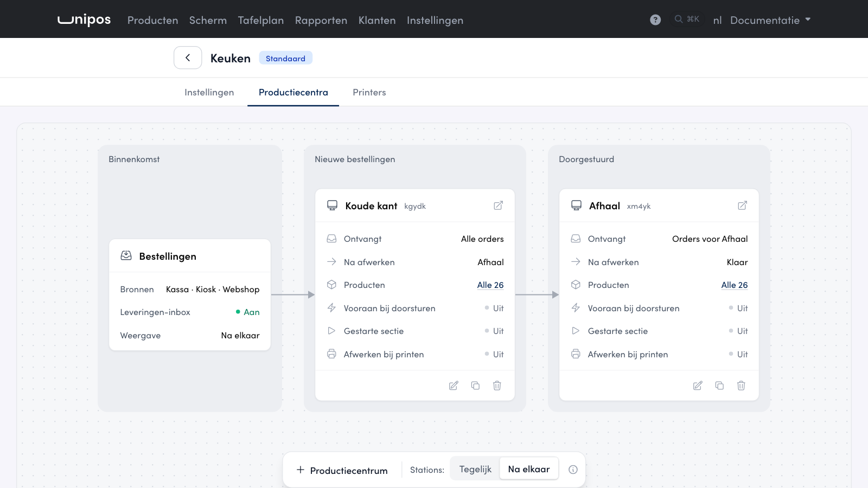Click the Afhaal monitor icon
Viewport: 868px width, 488px height.
pyautogui.click(x=576, y=206)
